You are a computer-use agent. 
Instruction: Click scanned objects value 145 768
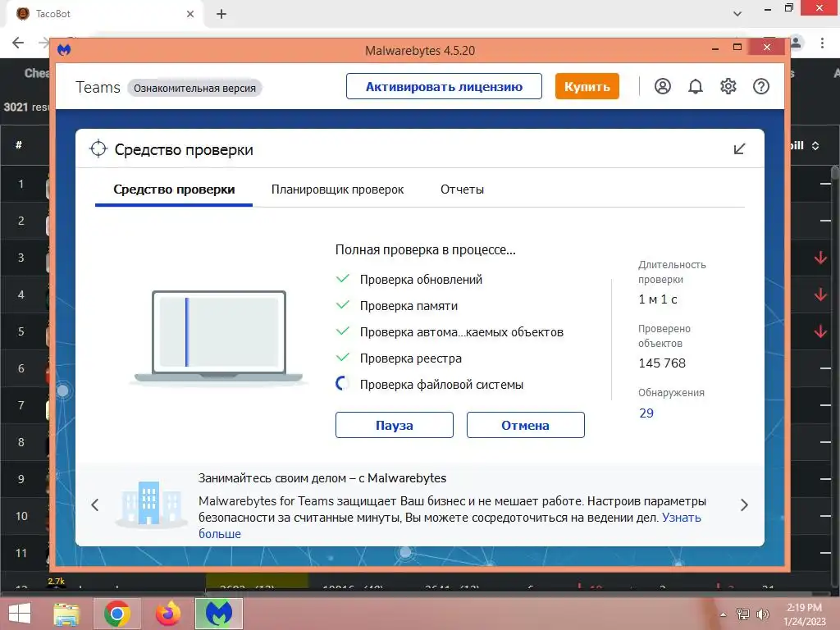(662, 363)
